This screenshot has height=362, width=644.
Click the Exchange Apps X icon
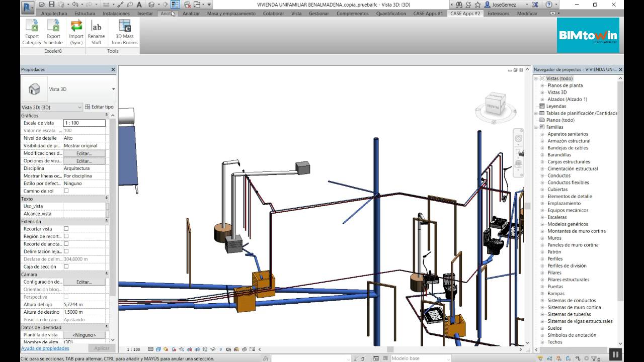click(534, 5)
